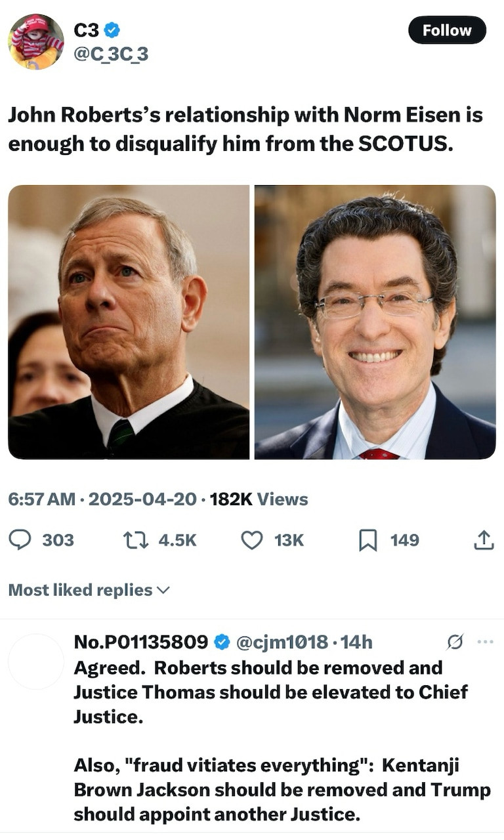Open the right photo of smiling man

point(375,322)
